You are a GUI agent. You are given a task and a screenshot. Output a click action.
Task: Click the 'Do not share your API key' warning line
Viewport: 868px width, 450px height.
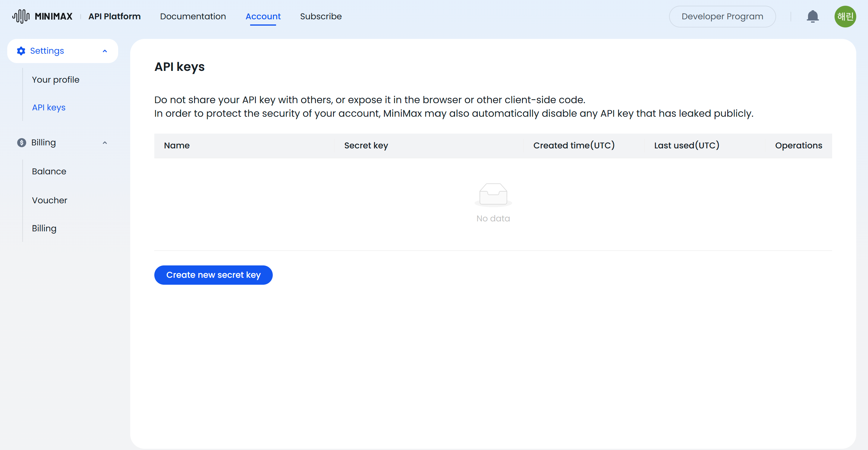370,100
